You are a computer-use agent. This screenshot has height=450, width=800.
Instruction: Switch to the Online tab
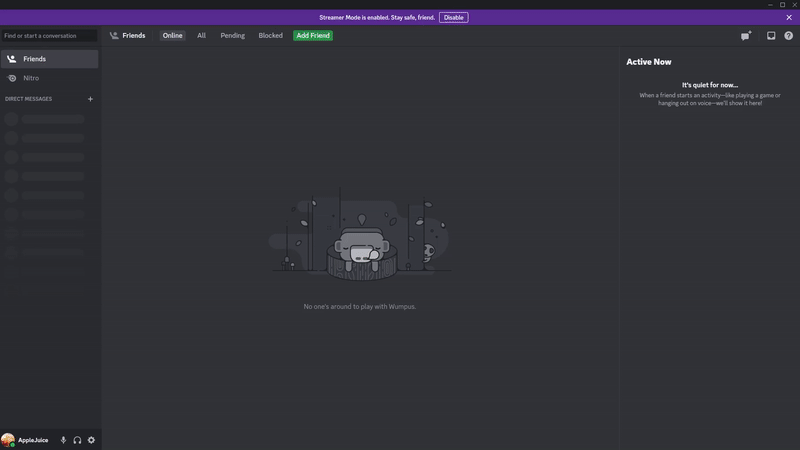(172, 36)
